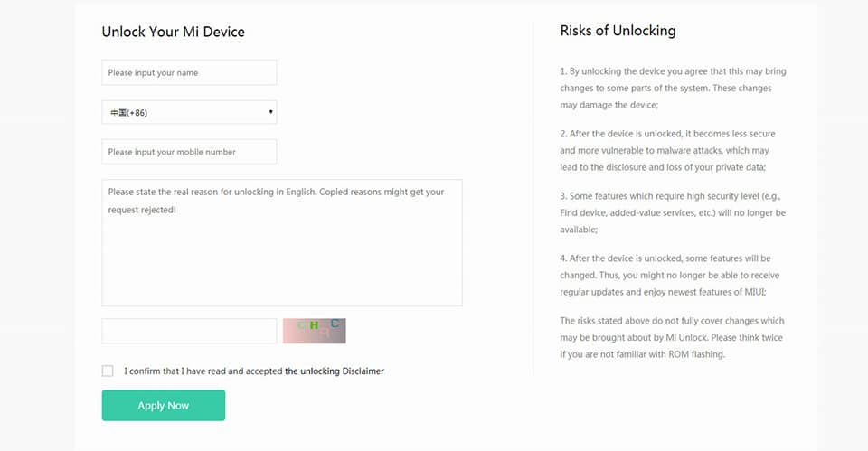Viewport: 868px width, 451px height.
Task: Click the 'Unlock Your Mi Device' heading
Action: (x=173, y=32)
